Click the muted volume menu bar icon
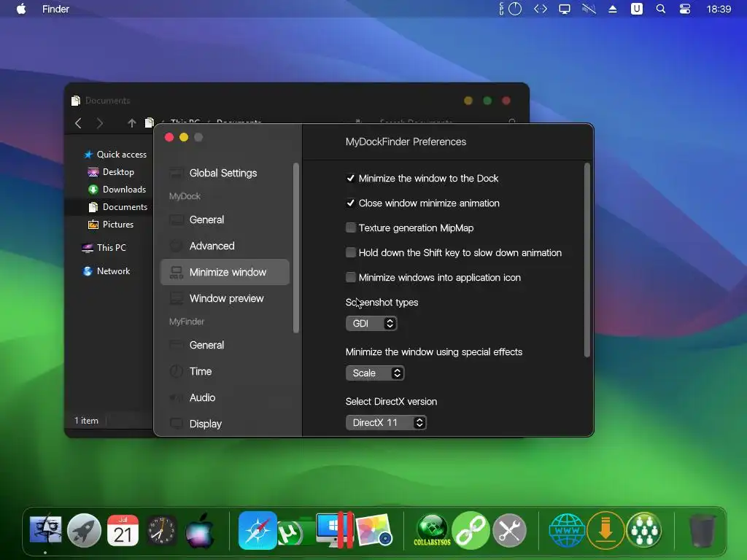 coord(589,9)
